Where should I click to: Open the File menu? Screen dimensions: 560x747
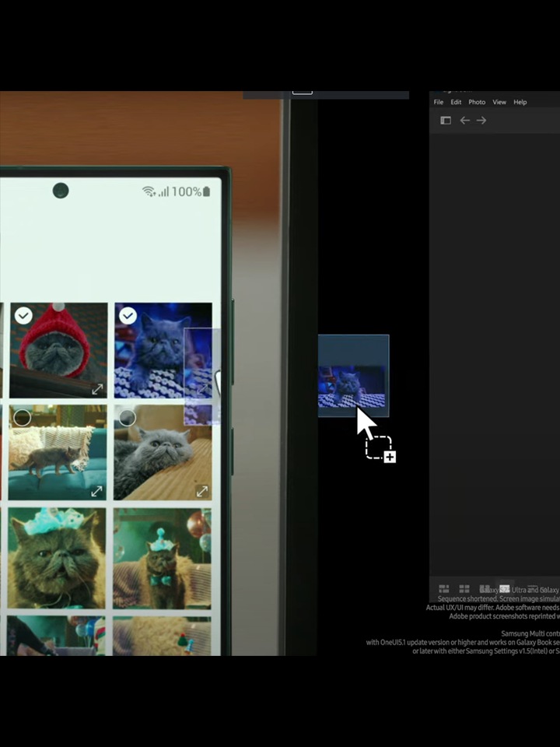coord(439,102)
